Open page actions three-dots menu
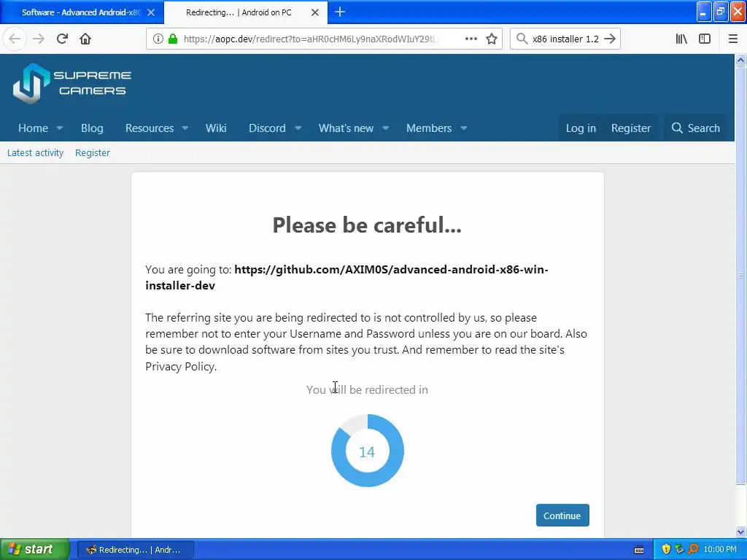 (x=471, y=39)
